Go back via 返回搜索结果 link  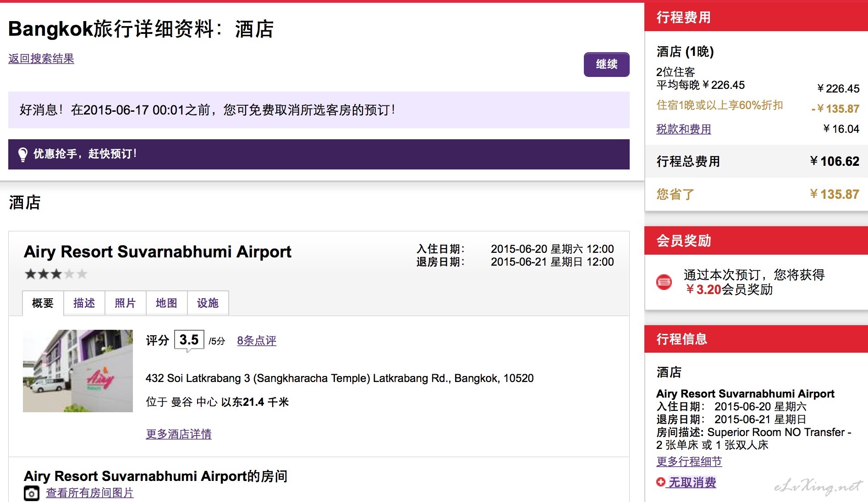coord(41,59)
